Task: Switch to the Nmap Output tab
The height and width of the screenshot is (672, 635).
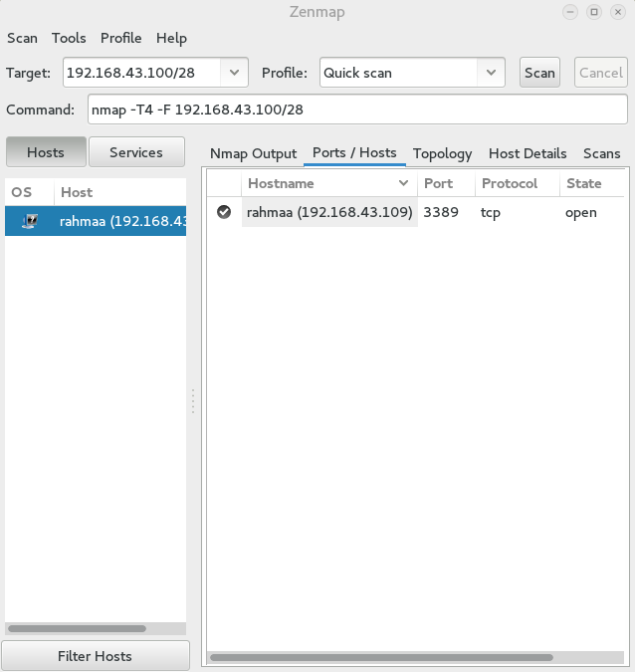Action: click(x=253, y=153)
